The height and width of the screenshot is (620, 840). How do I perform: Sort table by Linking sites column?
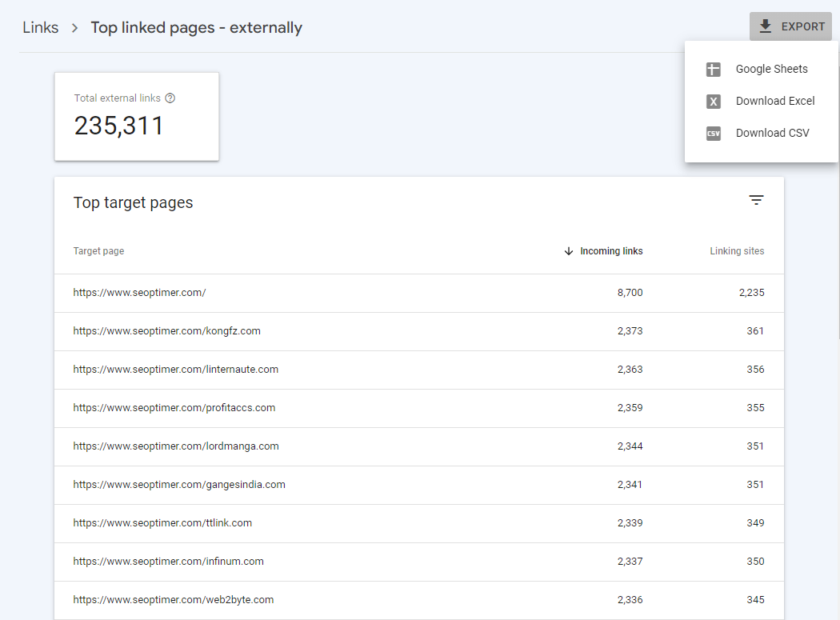[736, 251]
